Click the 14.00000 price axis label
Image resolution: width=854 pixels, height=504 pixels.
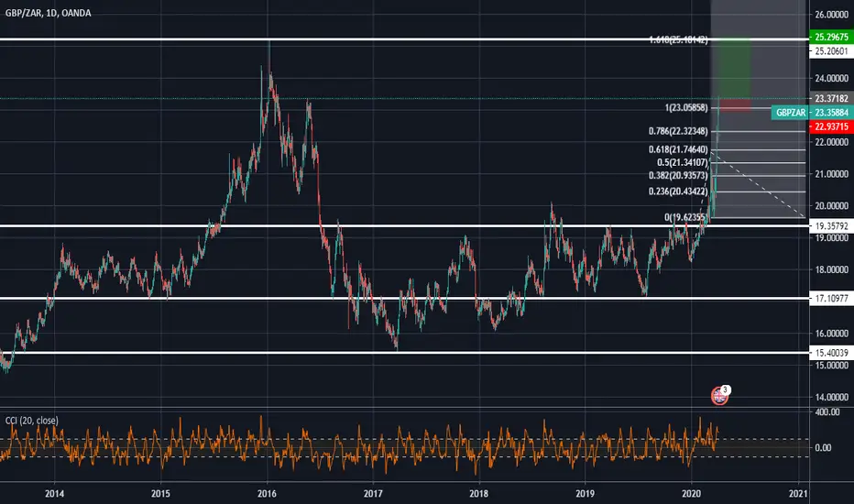click(832, 397)
